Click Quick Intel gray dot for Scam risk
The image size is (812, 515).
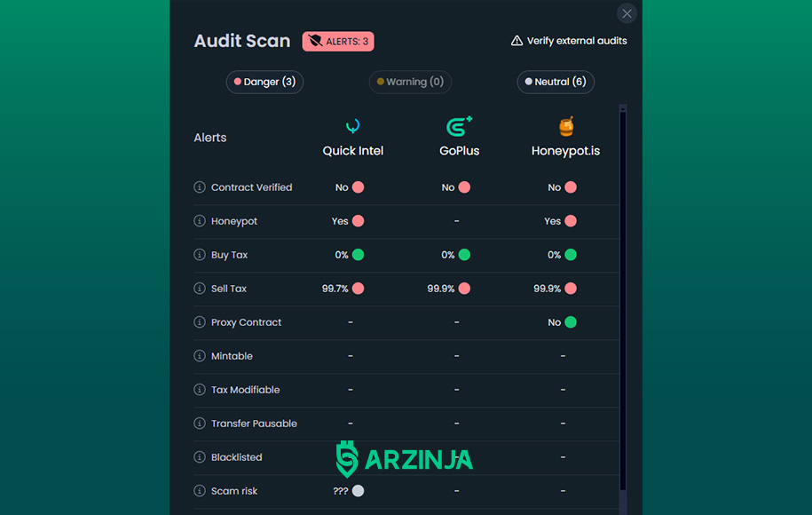pyautogui.click(x=358, y=490)
